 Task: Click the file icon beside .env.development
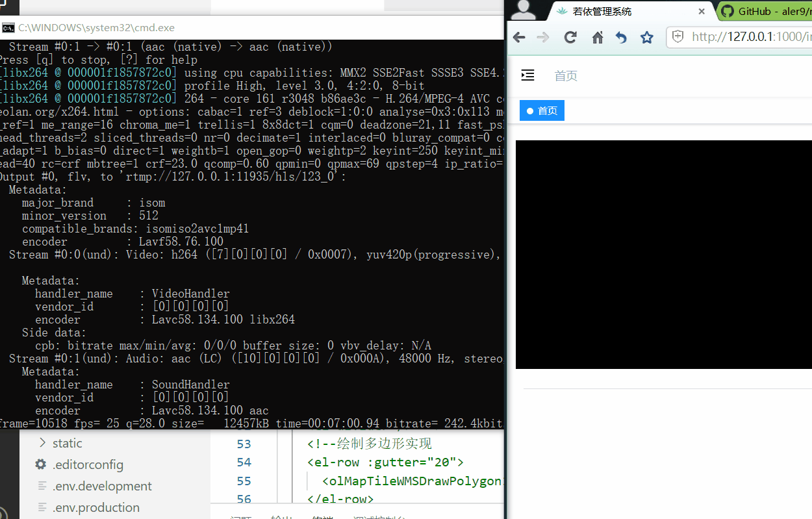[42, 486]
